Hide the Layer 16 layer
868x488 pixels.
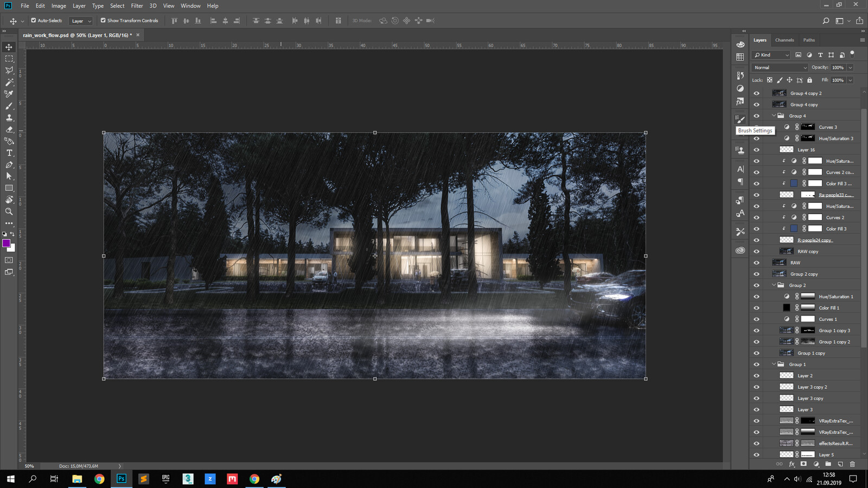(x=757, y=150)
